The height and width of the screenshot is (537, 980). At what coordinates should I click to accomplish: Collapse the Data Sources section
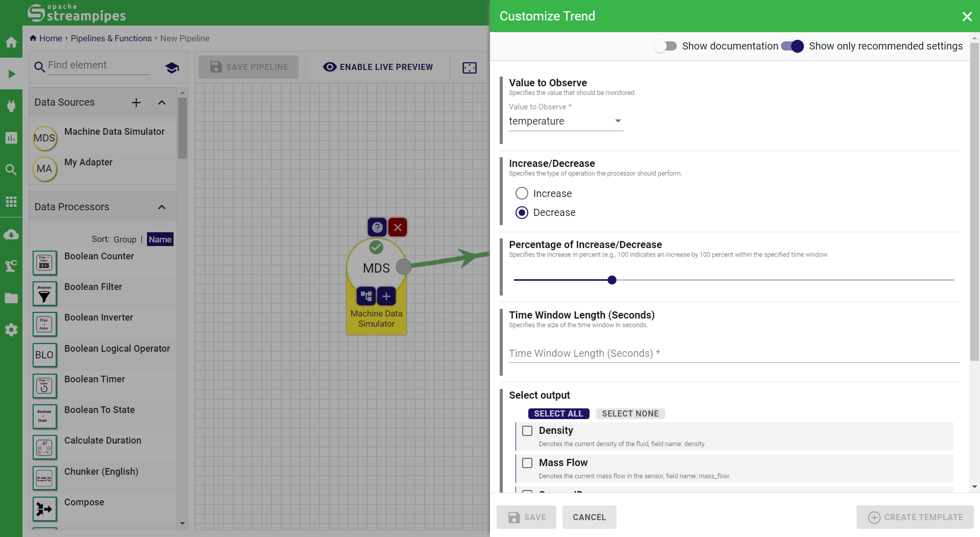[162, 103]
